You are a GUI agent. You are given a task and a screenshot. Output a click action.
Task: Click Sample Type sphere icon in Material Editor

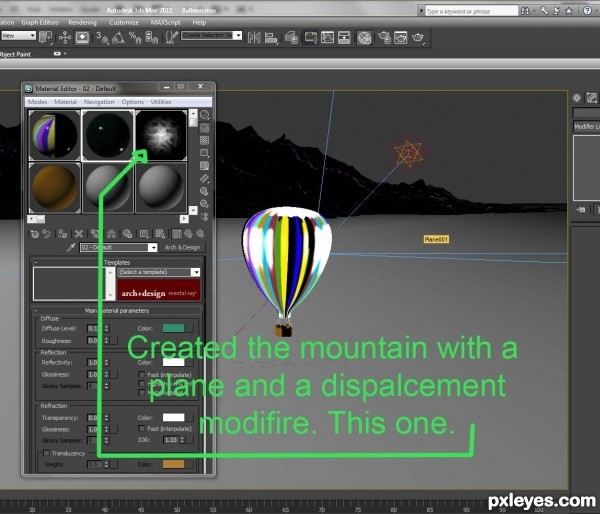[x=205, y=115]
